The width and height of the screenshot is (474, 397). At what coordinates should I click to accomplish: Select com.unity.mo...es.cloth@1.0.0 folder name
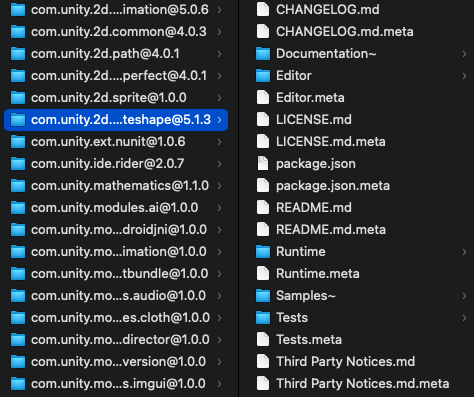[120, 318]
